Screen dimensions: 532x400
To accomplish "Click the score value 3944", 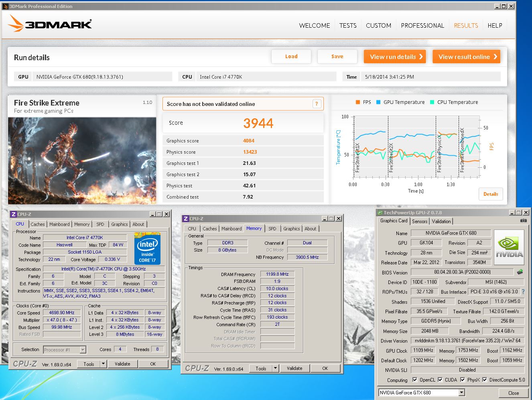I will (258, 123).
